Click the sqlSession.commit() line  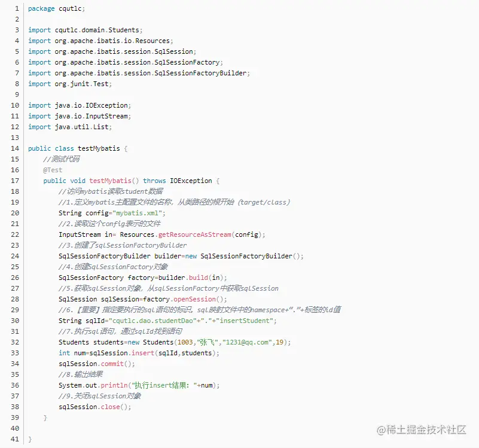point(97,364)
